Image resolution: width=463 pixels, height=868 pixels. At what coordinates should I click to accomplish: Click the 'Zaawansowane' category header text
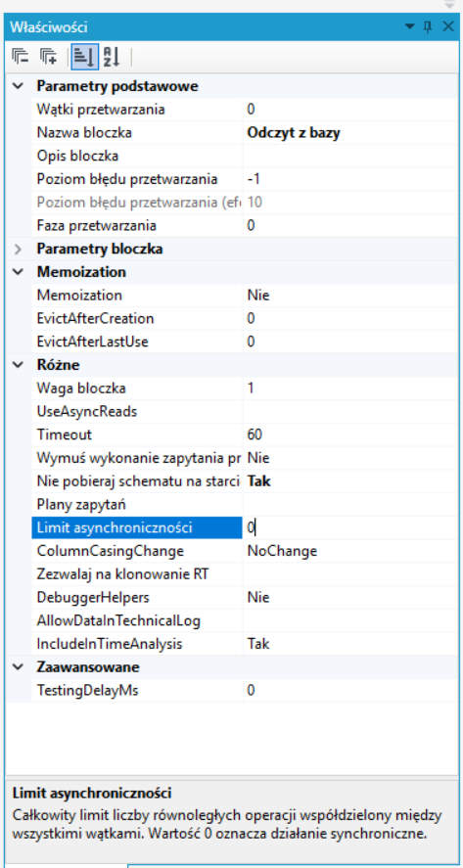click(88, 667)
